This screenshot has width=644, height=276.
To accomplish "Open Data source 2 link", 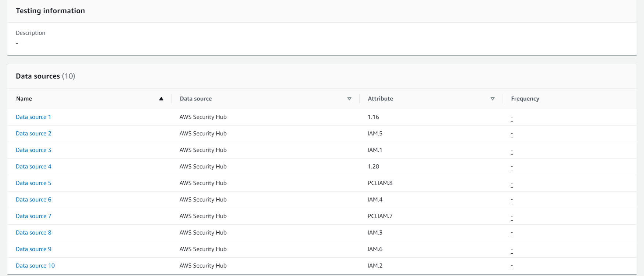I will [33, 134].
